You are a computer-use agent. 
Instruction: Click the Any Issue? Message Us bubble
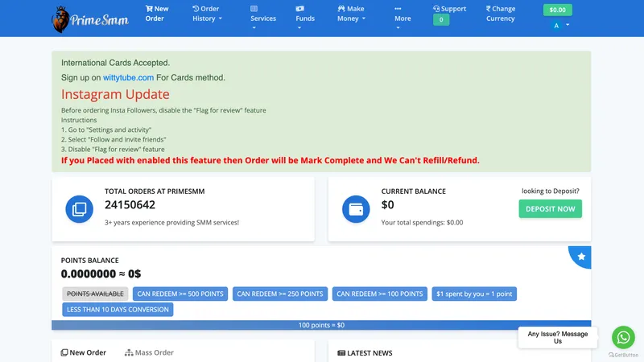[x=557, y=337]
